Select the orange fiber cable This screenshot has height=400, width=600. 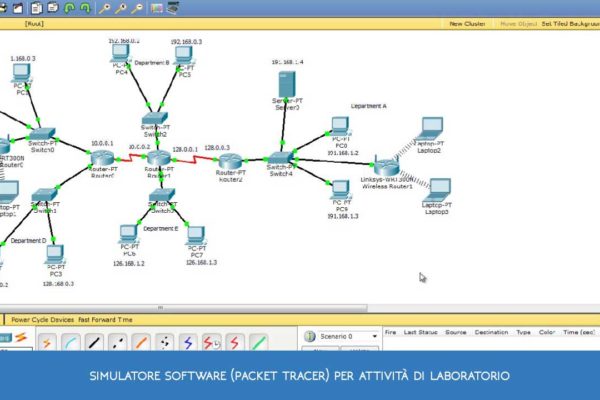[x=141, y=342]
